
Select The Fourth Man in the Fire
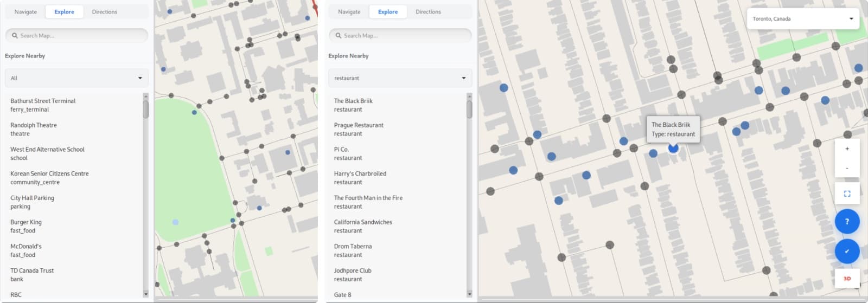click(397, 202)
